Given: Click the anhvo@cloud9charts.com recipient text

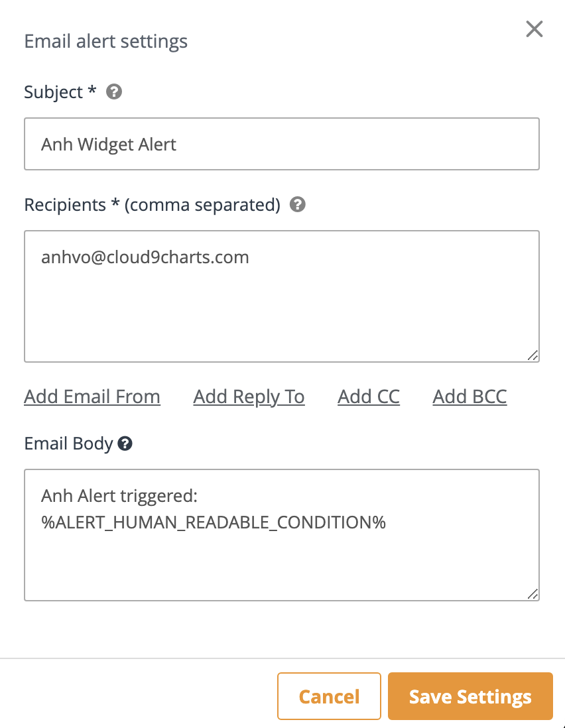Looking at the screenshot, I should (x=145, y=257).
